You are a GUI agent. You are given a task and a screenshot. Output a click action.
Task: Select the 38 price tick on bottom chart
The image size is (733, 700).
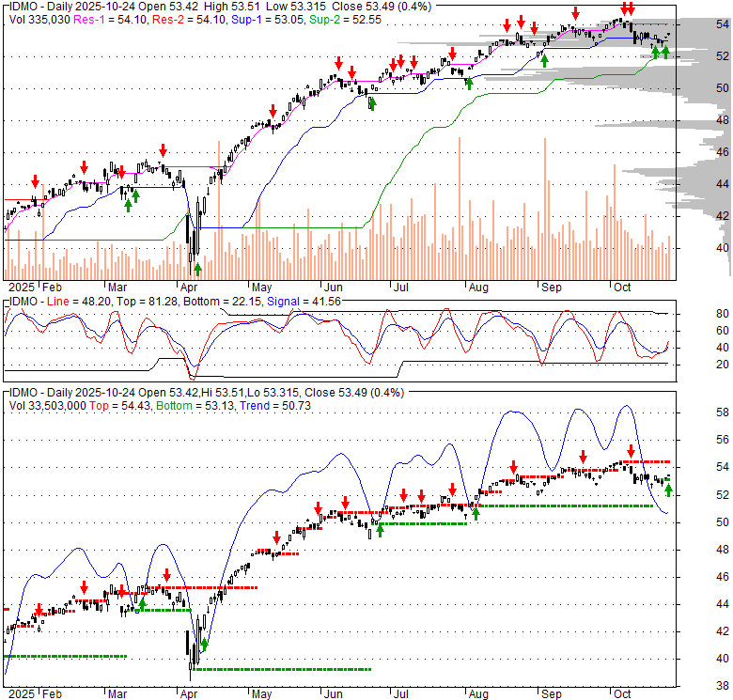[723, 686]
